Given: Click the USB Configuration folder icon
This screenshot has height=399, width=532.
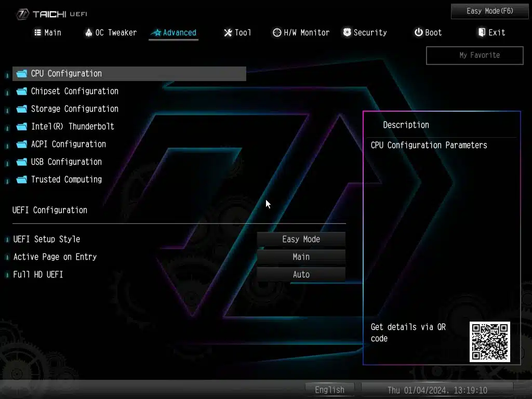Looking at the screenshot, I should pos(22,162).
